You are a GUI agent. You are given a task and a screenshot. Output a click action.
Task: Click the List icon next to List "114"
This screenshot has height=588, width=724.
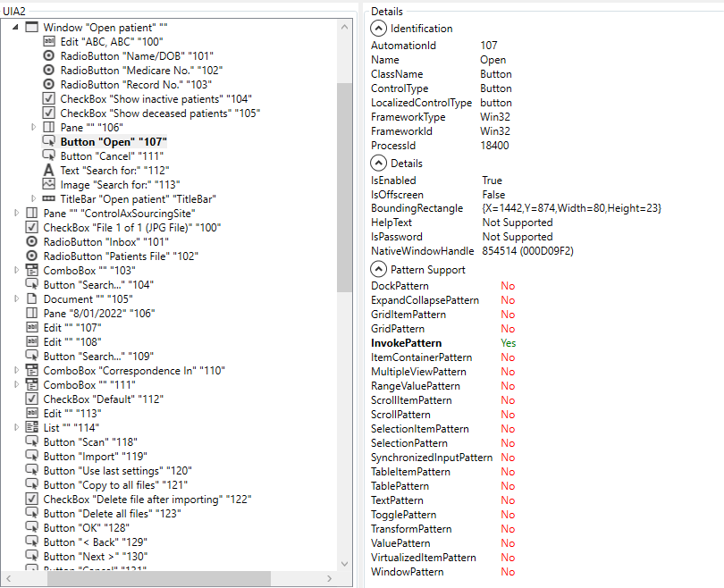[x=32, y=427]
